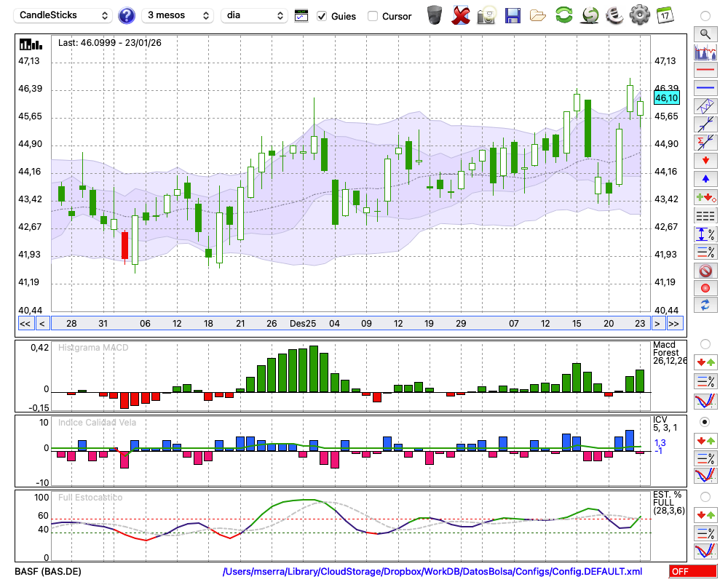Click the green refresh arrows icon
The height and width of the screenshot is (582, 728).
[563, 15]
